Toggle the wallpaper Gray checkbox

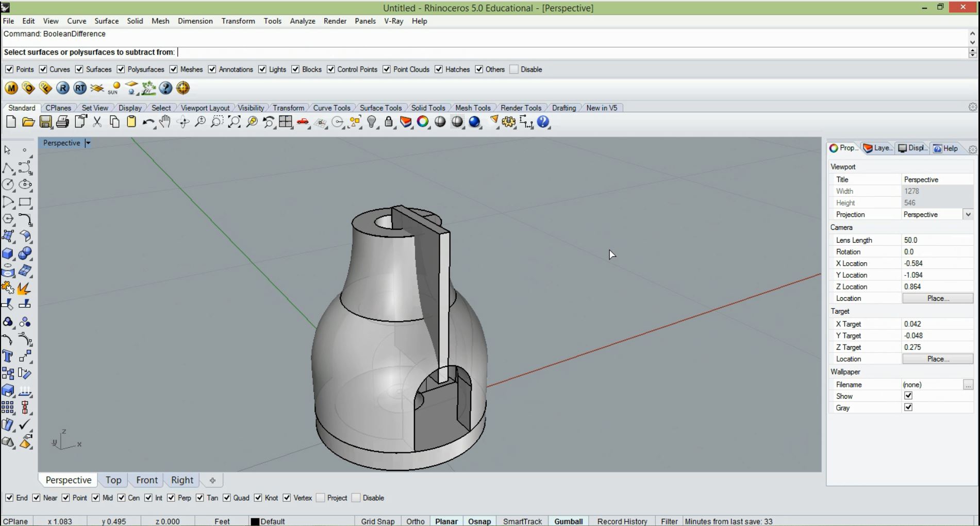tap(908, 408)
